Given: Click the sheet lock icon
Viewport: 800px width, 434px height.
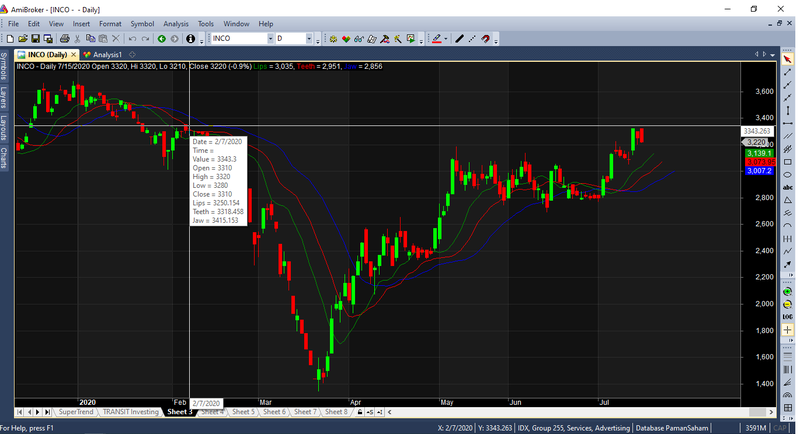Looking at the screenshot, I should tap(360, 412).
